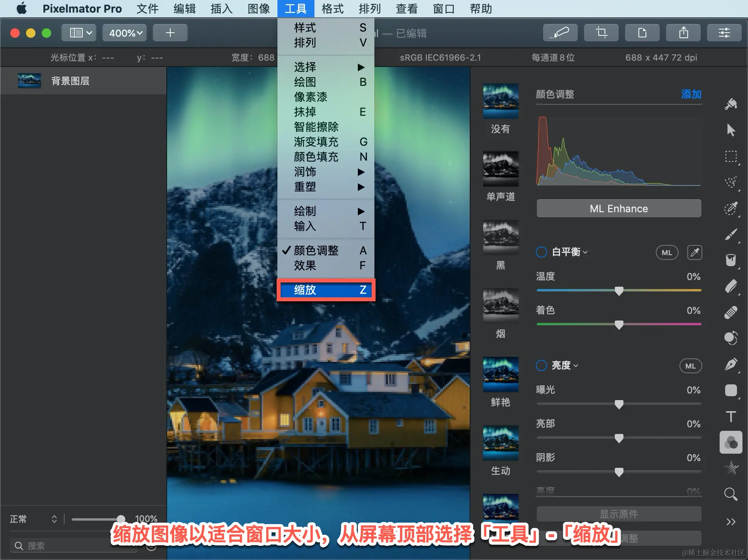This screenshot has height=560, width=748.
Task: Select the Style tool paint bucket icon
Action: pyautogui.click(x=731, y=104)
